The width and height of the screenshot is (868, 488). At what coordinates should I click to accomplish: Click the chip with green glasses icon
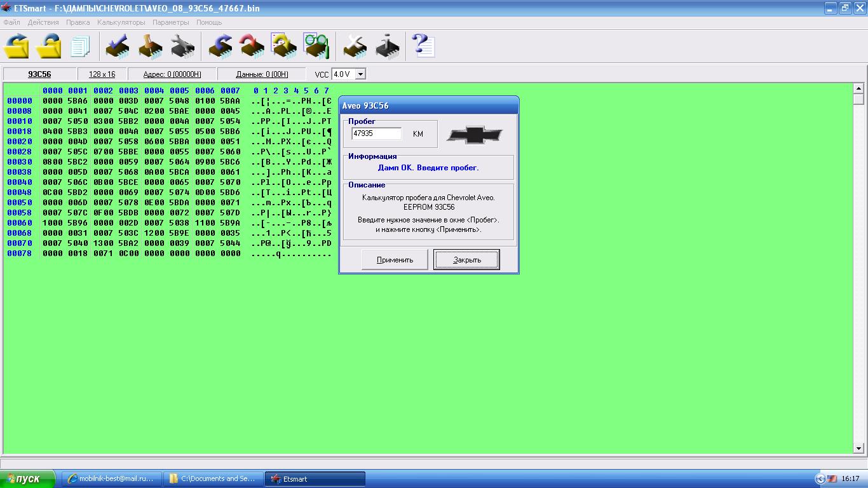point(316,46)
